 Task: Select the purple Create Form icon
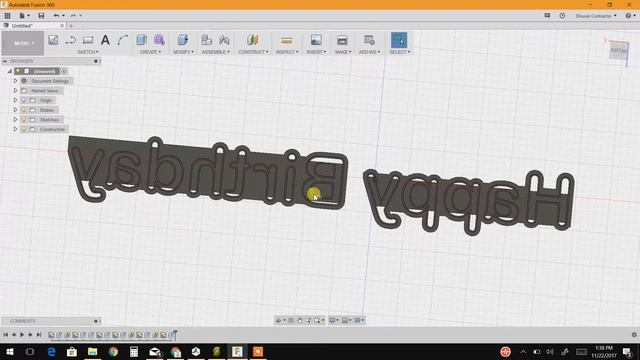click(x=159, y=40)
